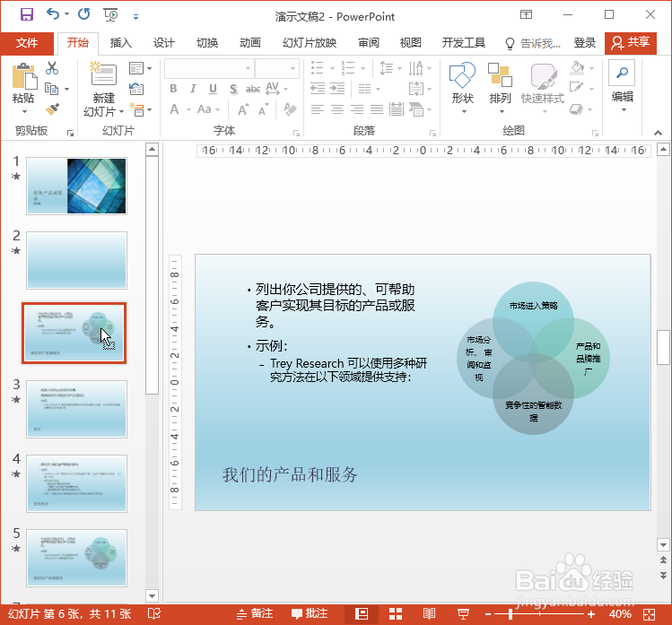Click the zoom slider handle
This screenshot has height=625, width=672.
click(x=510, y=614)
